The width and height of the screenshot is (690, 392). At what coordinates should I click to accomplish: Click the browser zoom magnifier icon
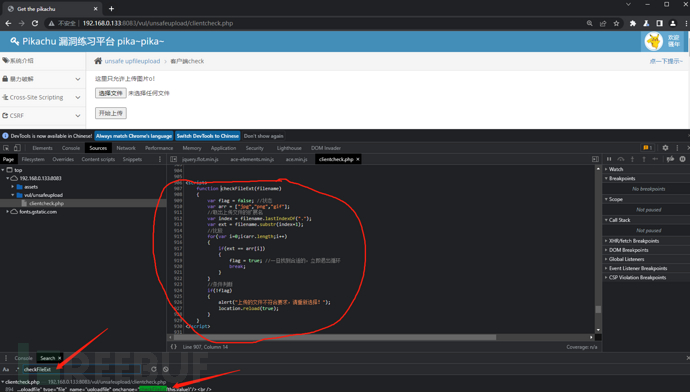click(x=590, y=23)
